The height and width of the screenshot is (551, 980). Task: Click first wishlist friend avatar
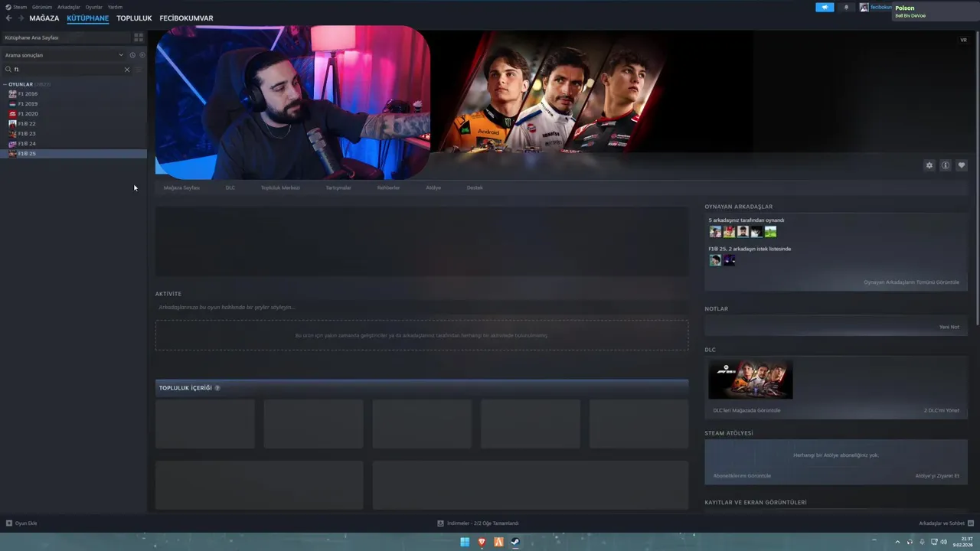click(x=715, y=260)
